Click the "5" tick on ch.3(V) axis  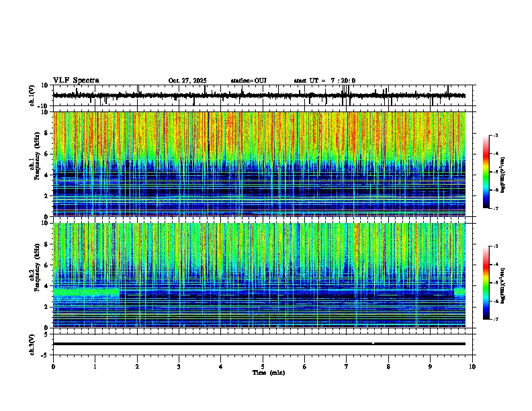47,334
